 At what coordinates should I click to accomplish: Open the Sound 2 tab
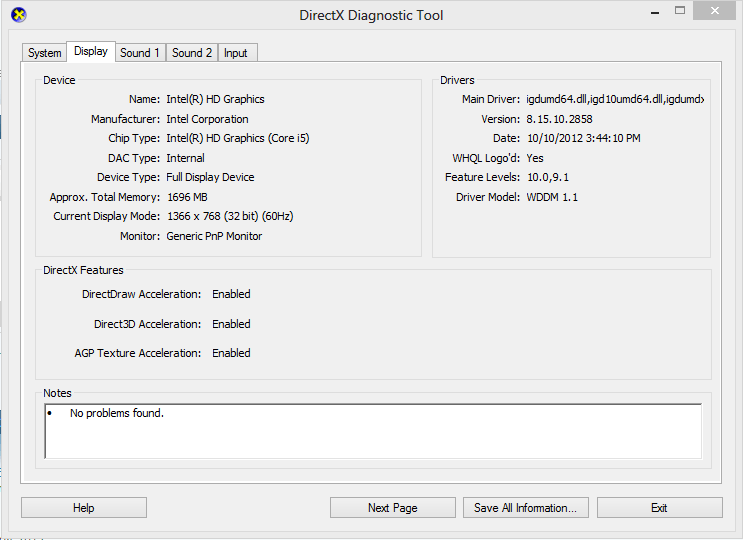tap(192, 53)
